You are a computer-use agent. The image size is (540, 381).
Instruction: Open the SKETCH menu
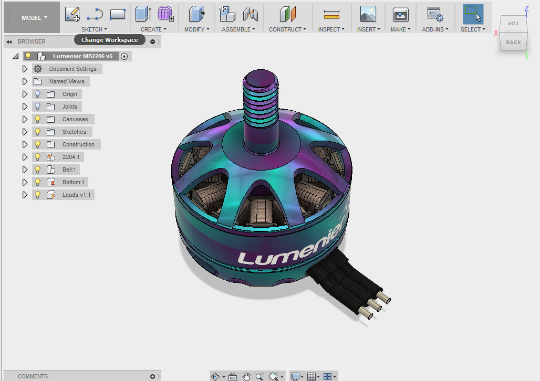coord(94,29)
